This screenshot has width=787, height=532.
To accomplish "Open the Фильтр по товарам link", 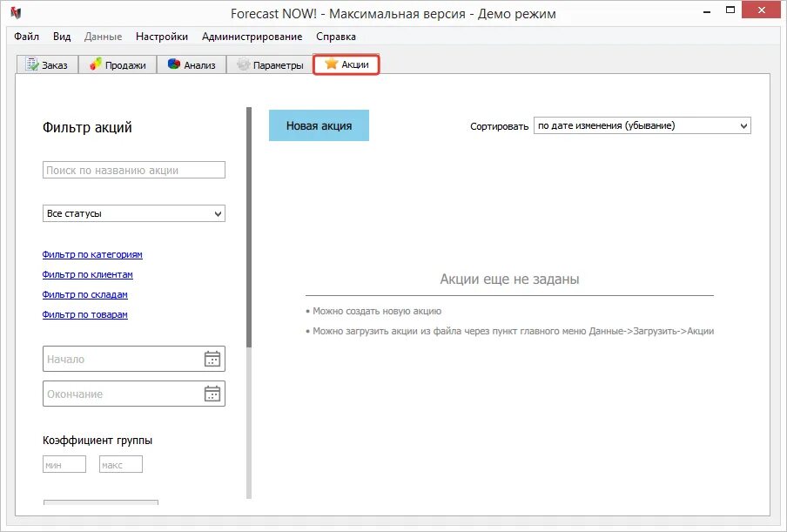I will click(84, 314).
